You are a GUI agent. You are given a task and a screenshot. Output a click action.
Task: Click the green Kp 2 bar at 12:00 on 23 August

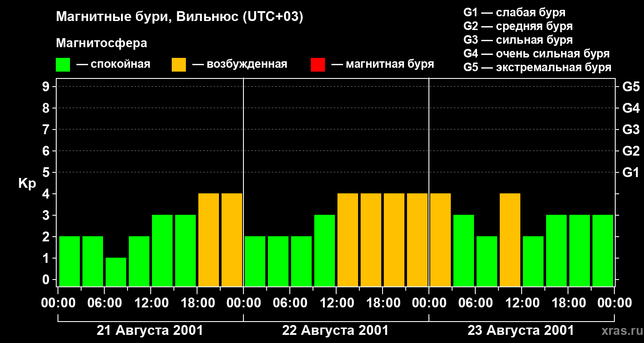pos(533,261)
